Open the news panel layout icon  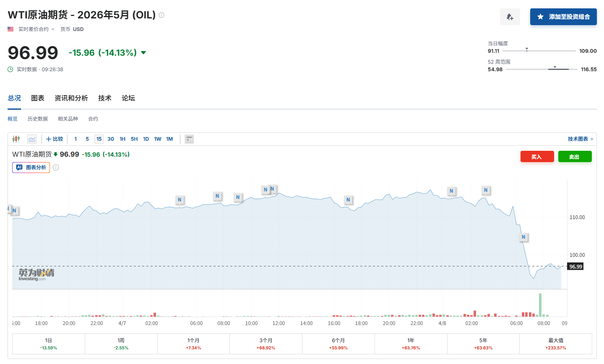[189, 139]
